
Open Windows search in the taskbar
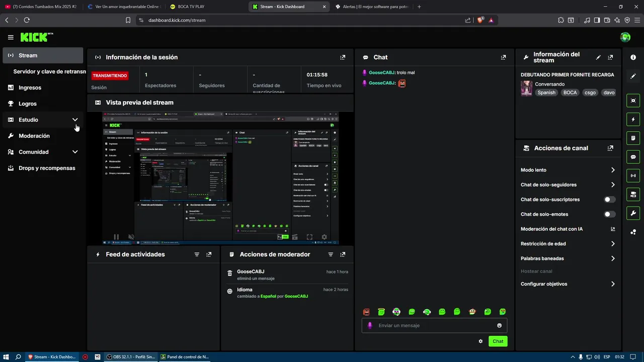tap(18, 357)
